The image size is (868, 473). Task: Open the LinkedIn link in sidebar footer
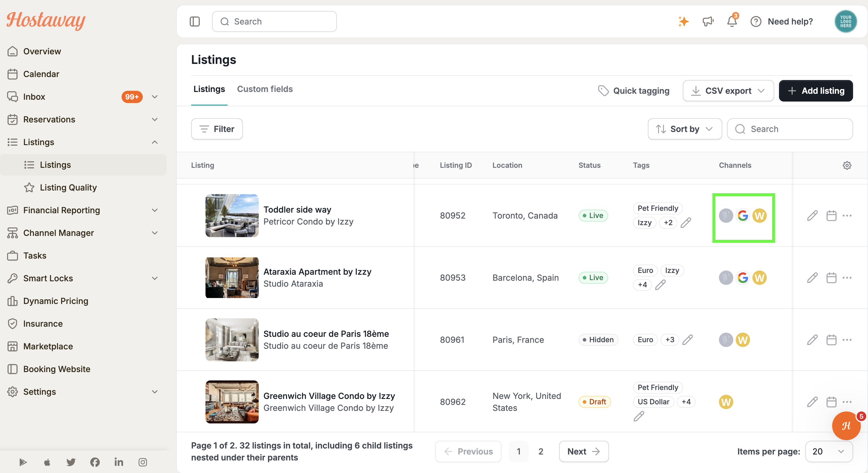point(119,462)
